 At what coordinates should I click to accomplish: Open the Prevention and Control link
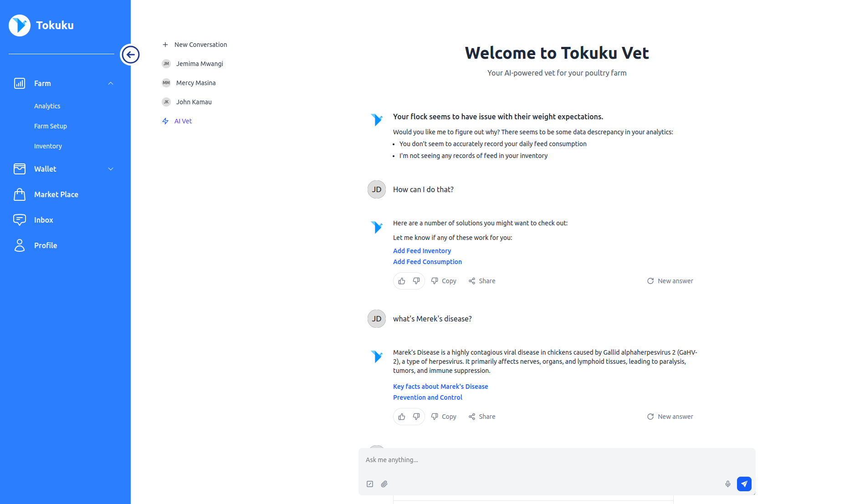[x=427, y=397]
